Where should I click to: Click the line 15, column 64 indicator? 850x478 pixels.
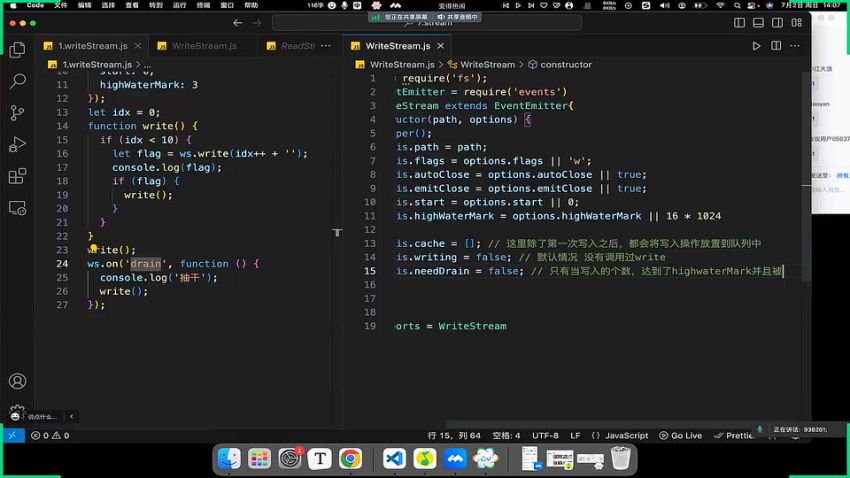coord(454,435)
